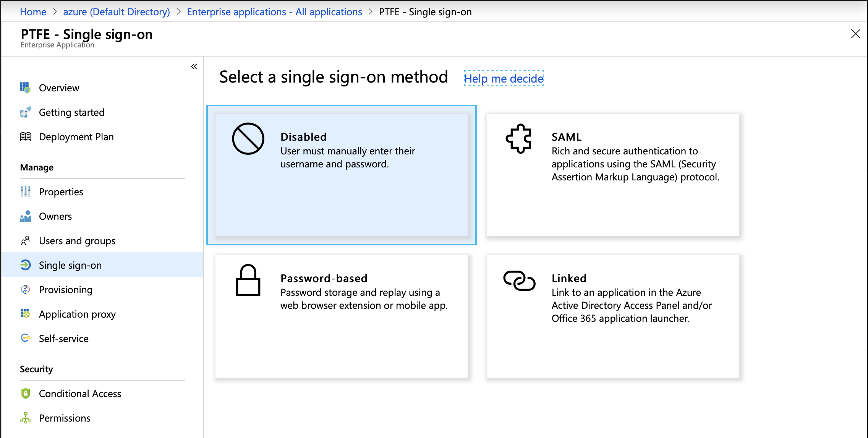Click the Security section heading
This screenshot has width=868, height=438.
point(36,369)
